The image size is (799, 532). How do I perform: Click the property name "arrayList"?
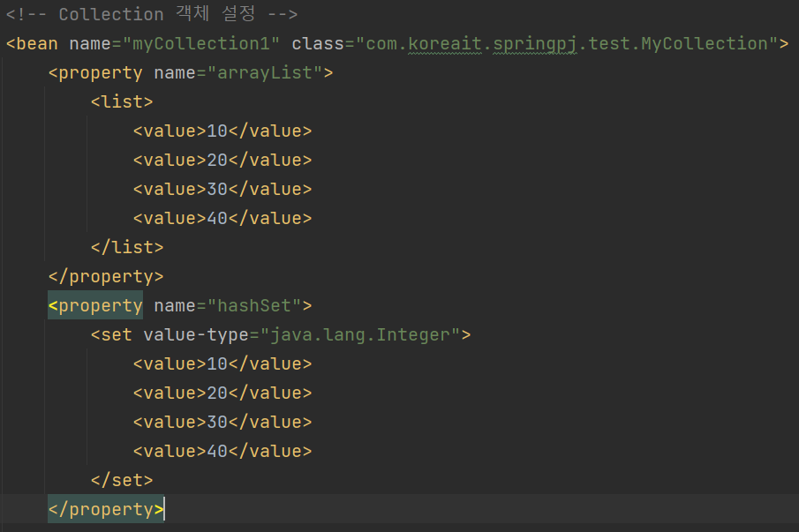pyautogui.click(x=265, y=73)
